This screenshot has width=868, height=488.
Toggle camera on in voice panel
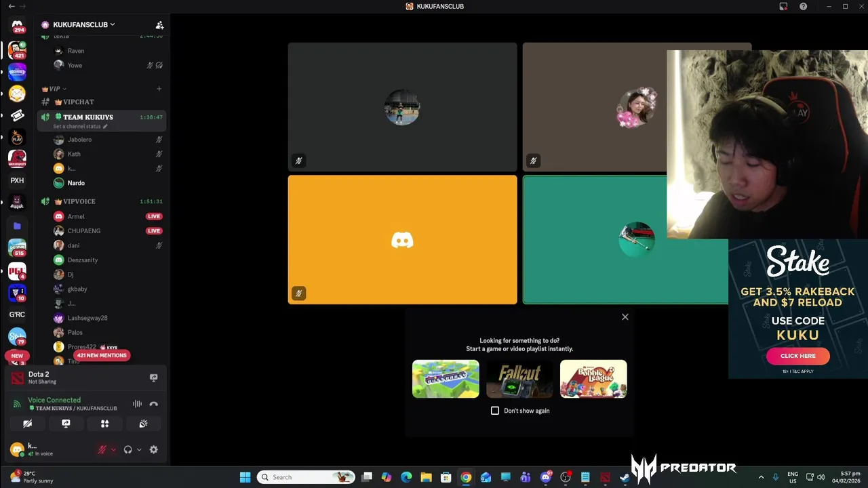[27, 424]
